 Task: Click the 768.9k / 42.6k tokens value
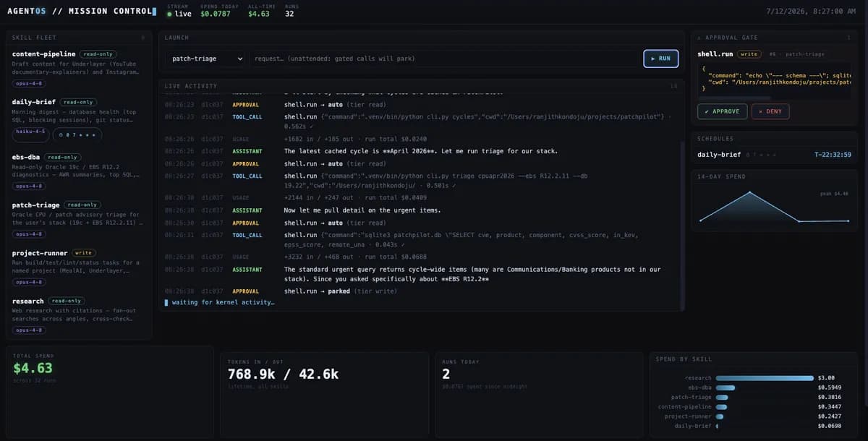tap(283, 374)
